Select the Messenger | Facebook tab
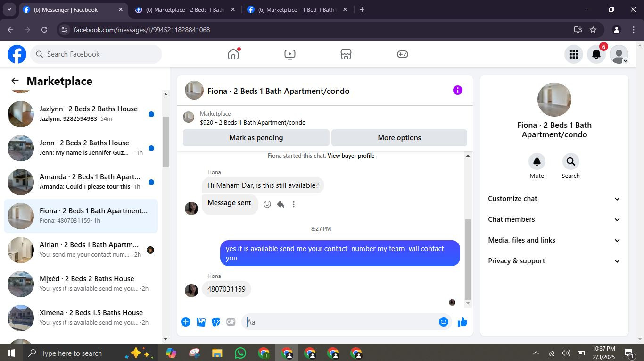Viewport: 644px width, 361px height. pyautogui.click(x=73, y=9)
